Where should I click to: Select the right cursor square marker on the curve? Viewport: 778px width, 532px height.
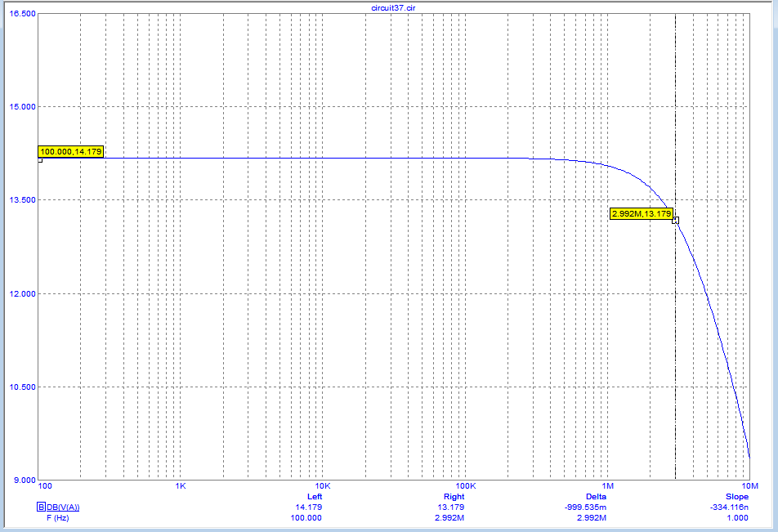(x=675, y=221)
